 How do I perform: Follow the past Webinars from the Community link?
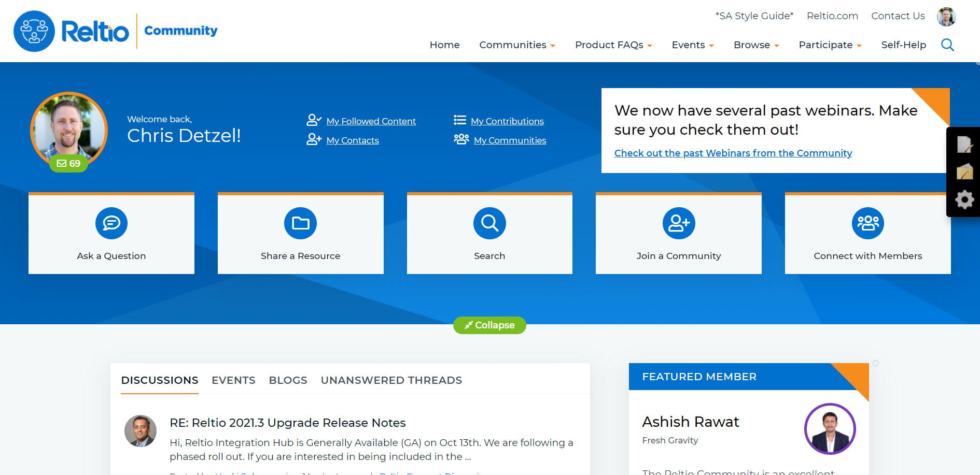[x=733, y=153]
